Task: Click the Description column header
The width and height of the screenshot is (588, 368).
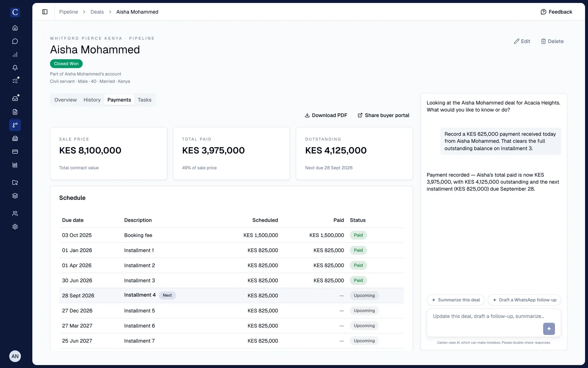Action: 138,220
